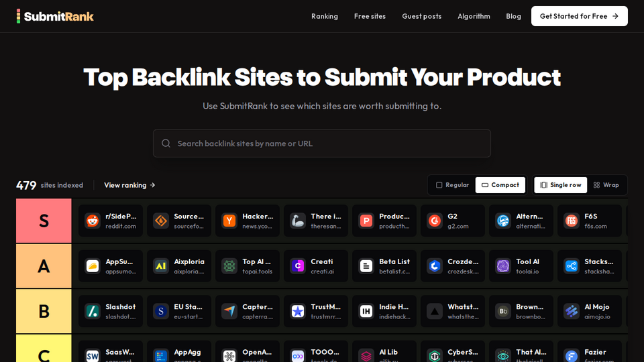Click the CyberS... site icon

[x=435, y=355]
